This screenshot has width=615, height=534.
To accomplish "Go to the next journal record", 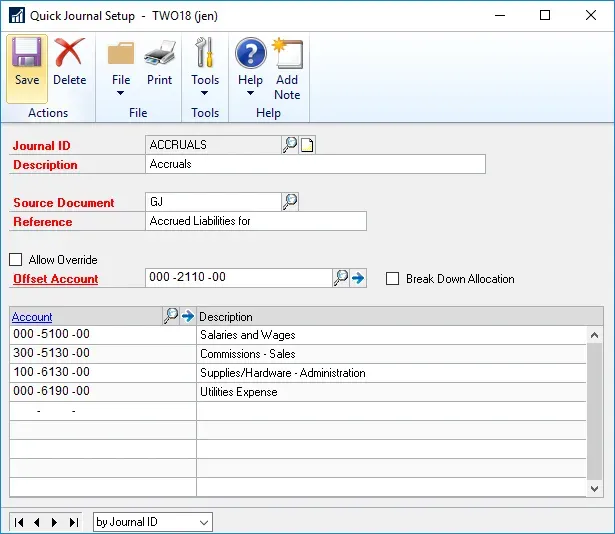I will click(54, 522).
